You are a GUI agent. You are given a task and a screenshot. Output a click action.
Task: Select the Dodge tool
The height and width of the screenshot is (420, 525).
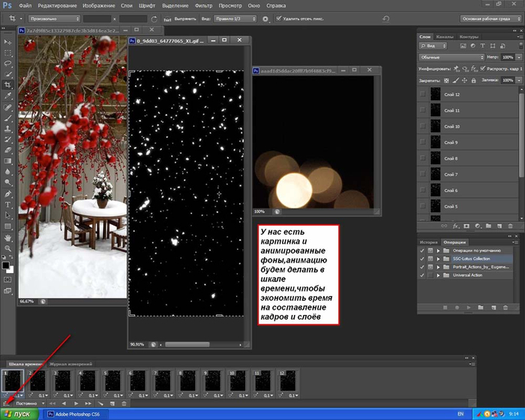point(7,182)
